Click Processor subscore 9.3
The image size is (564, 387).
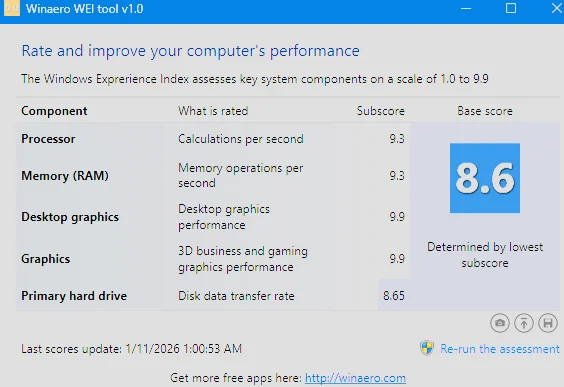click(x=397, y=139)
